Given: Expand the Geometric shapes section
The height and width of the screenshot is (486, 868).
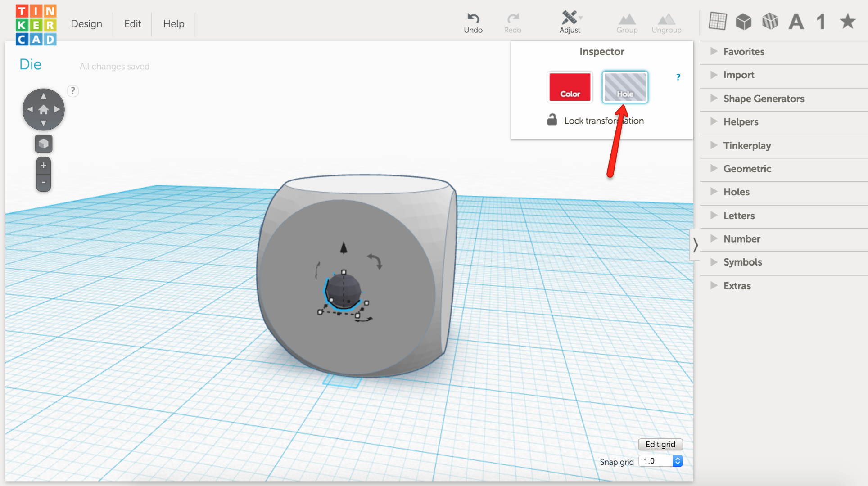Looking at the screenshot, I should [747, 168].
